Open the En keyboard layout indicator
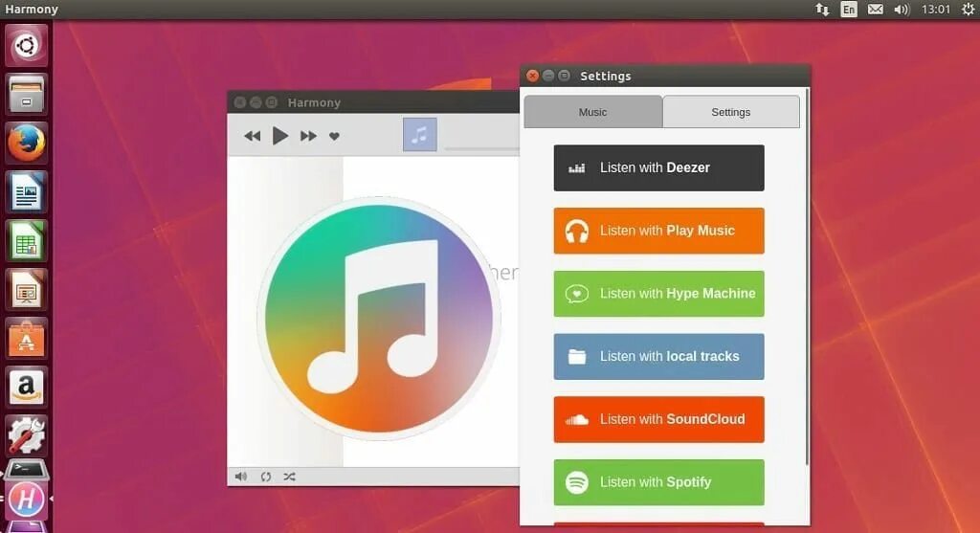Viewport: 980px width, 533px height. point(849,10)
